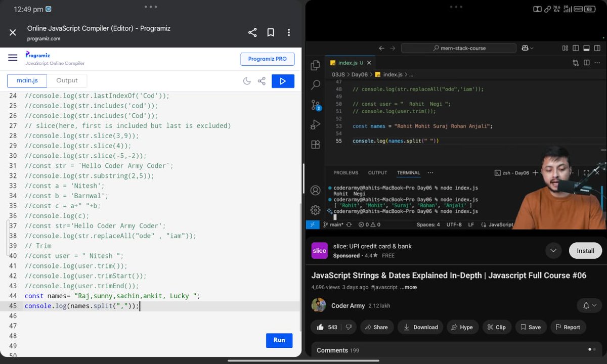Click the mern-stack-course search box in video
Image resolution: width=607 pixels, height=364 pixels.
coord(459,48)
